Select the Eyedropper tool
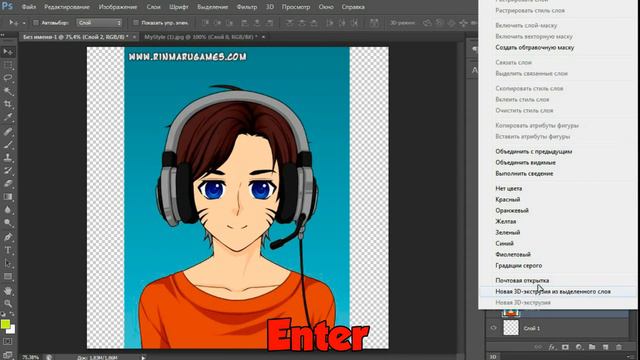Screen dimensions: 640x360 click(8, 118)
